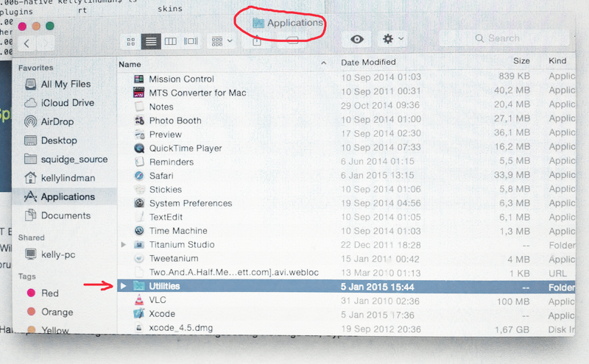This screenshot has width=589, height=364.
Task: Select the text "System Preferences"
Action: click(x=191, y=203)
